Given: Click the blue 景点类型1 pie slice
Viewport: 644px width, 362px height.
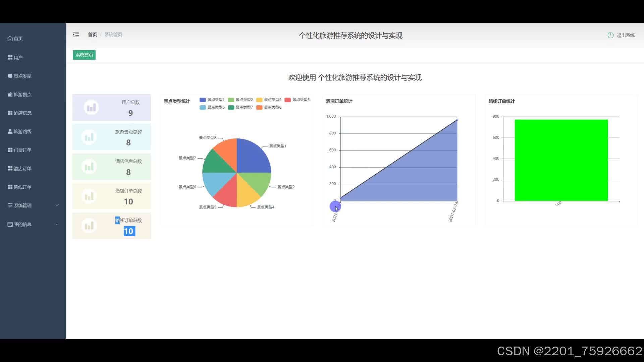Looking at the screenshot, I should click(x=252, y=158).
